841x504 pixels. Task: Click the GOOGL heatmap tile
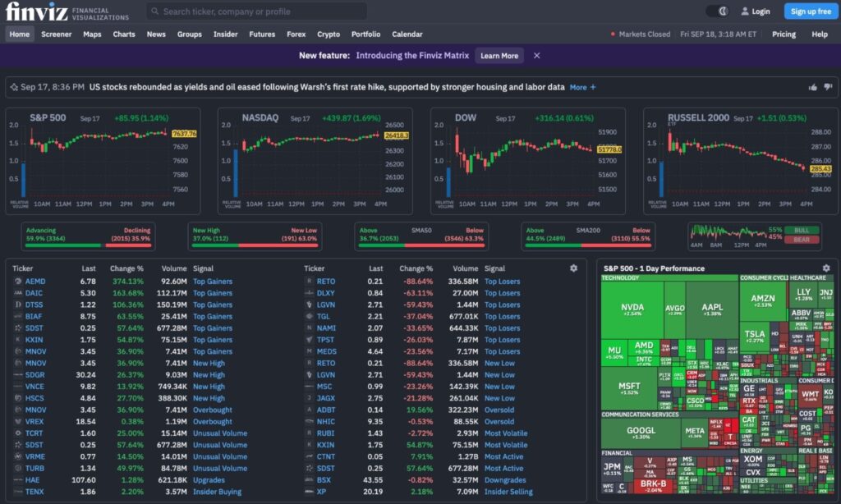tap(641, 433)
